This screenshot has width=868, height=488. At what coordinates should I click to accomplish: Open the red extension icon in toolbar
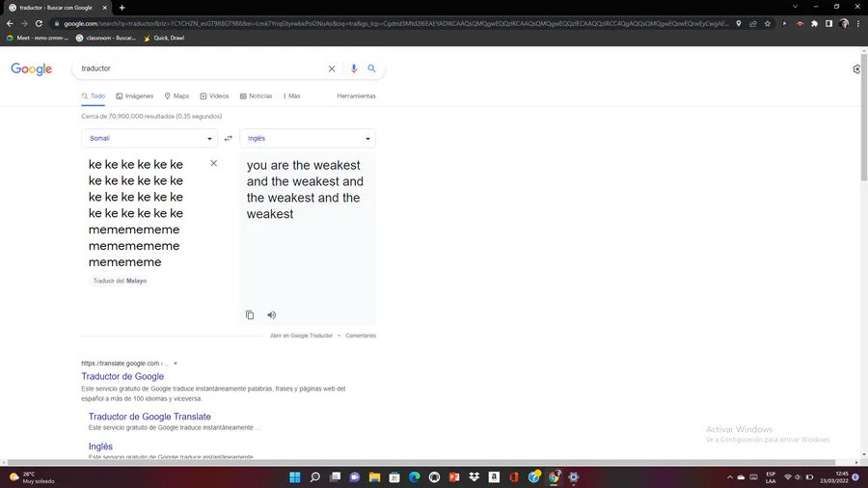click(800, 24)
